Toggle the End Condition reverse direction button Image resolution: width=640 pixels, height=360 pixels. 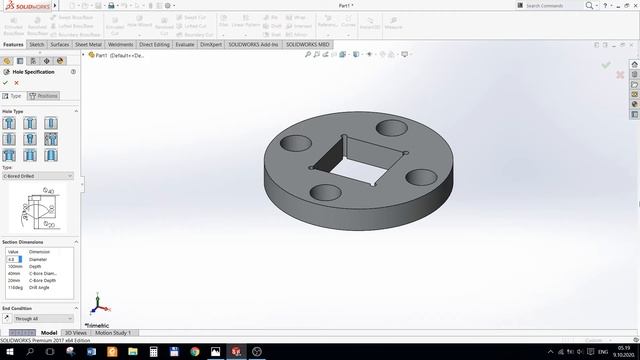click(x=7, y=318)
